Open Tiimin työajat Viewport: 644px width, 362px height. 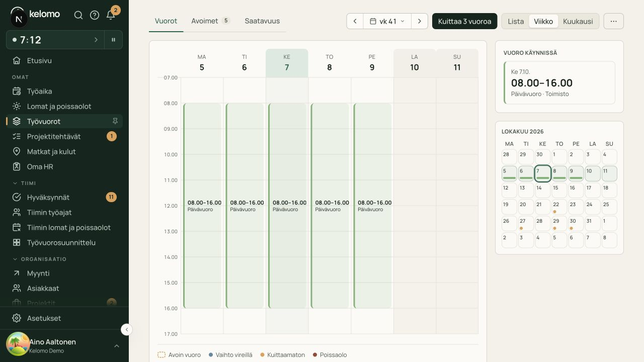(x=64, y=213)
